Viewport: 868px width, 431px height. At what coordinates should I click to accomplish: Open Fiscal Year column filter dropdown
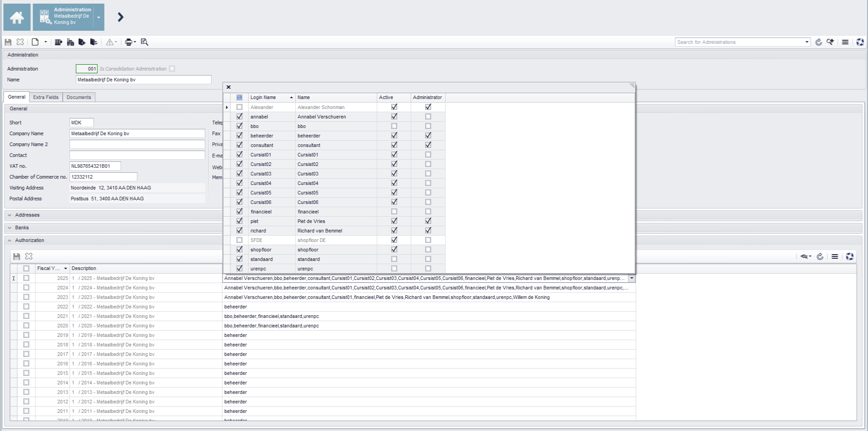[x=66, y=269]
